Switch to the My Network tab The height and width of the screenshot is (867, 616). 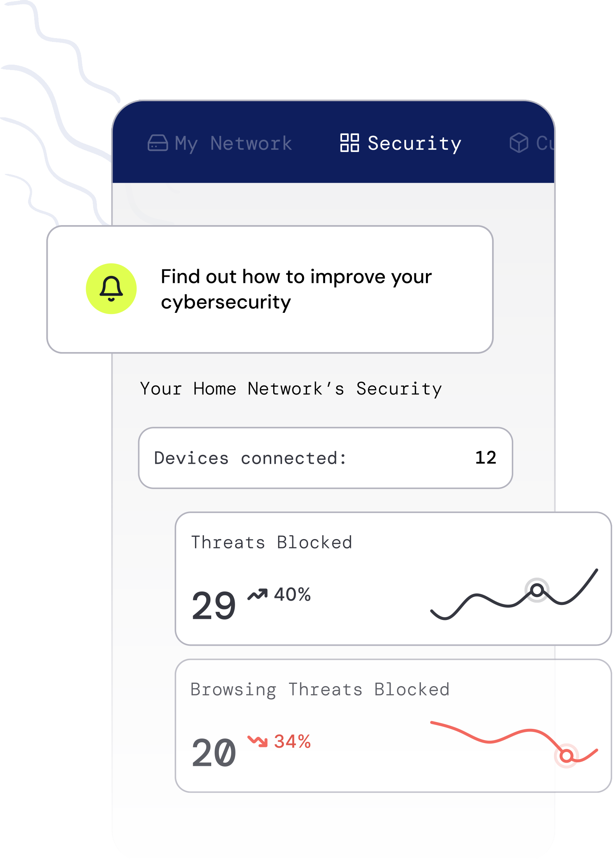coord(233,143)
